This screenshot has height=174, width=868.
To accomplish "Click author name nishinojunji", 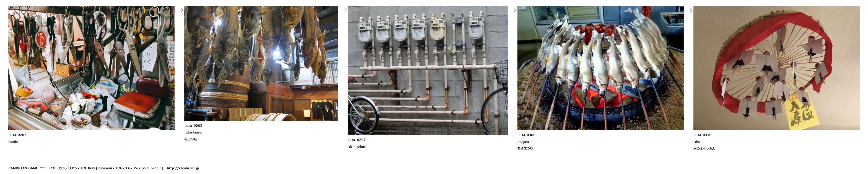I will pyautogui.click(x=357, y=146).
